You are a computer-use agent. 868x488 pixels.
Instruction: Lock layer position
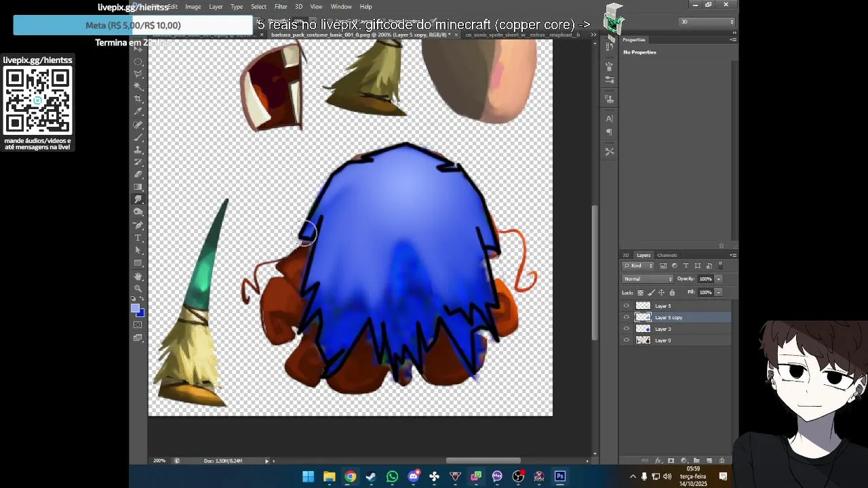point(661,293)
